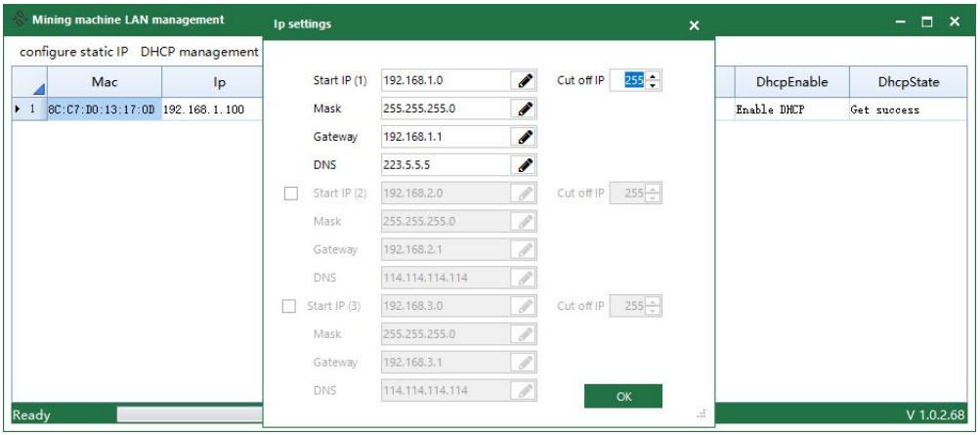Decrease the first Cut off IP value
Screen dimensions: 980x435
click(x=654, y=85)
